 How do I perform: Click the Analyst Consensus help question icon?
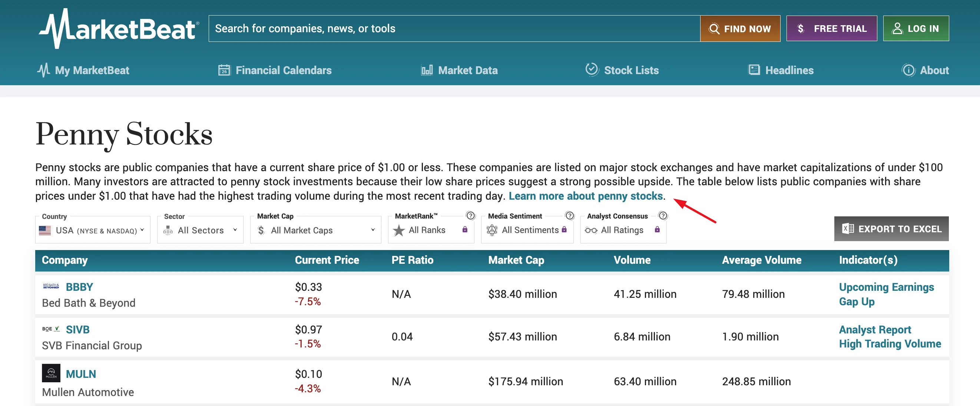[662, 216]
